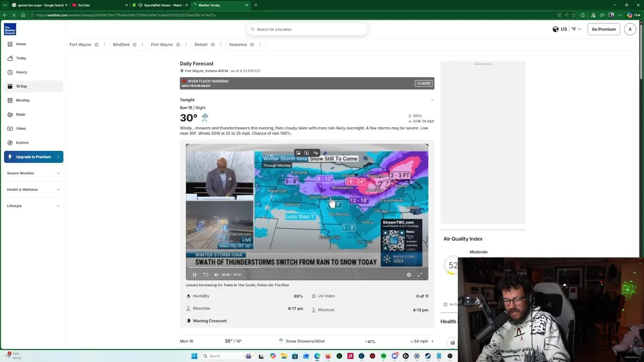The width and height of the screenshot is (644, 362).
Task: Select Kewanna saved location
Action: [238, 44]
